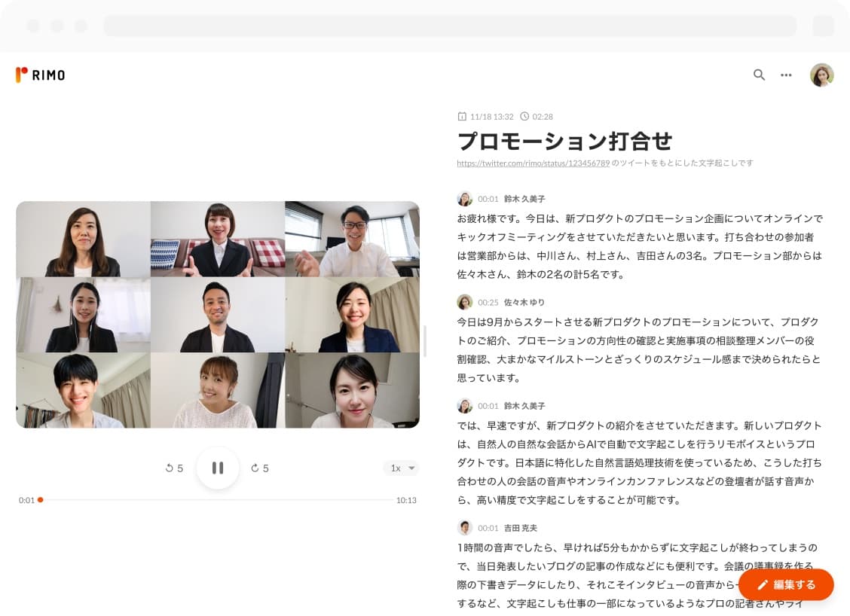This screenshot has width=850, height=616.
Task: Click the RIMO logo
Action: 41,75
